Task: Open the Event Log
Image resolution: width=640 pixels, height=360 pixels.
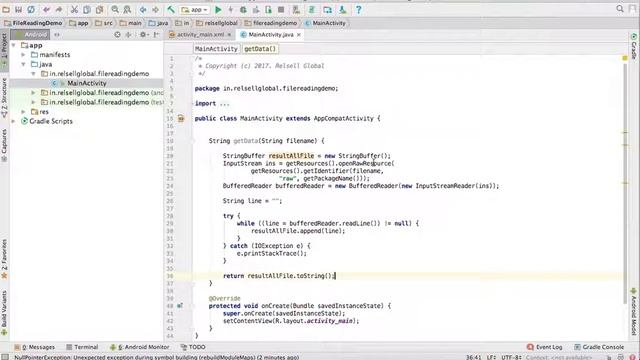Action: point(544,347)
